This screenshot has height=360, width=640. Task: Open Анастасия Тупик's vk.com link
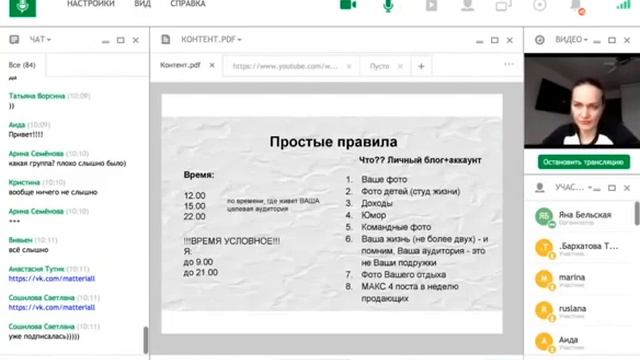(x=52, y=279)
